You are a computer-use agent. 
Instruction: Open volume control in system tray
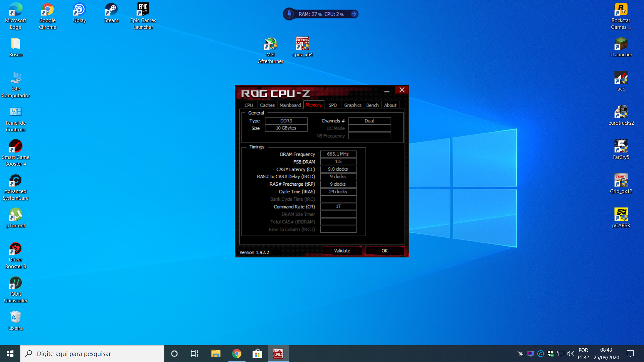pyautogui.click(x=571, y=354)
